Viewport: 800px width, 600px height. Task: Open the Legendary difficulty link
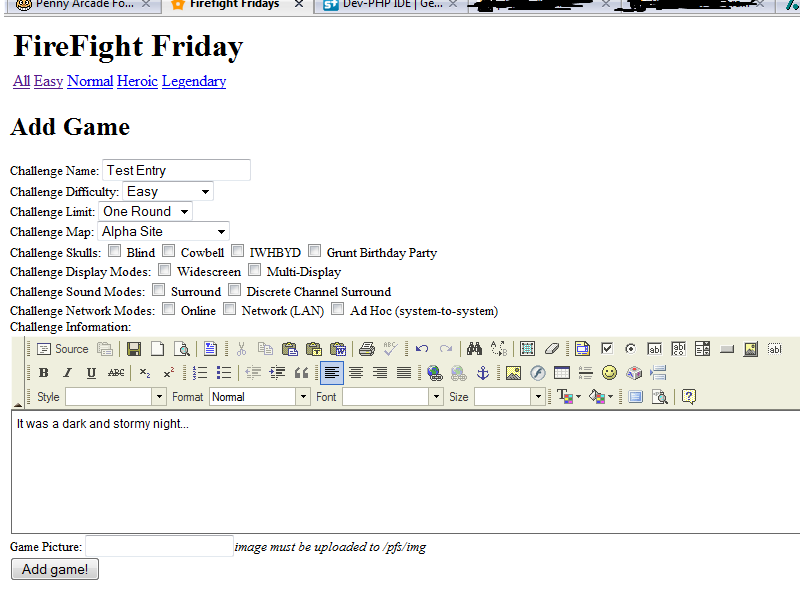tap(194, 81)
